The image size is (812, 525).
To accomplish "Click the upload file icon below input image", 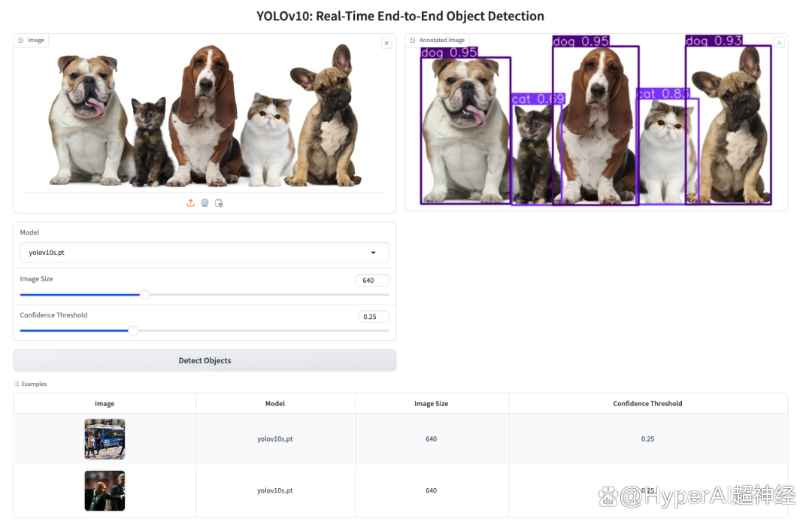I will click(190, 202).
